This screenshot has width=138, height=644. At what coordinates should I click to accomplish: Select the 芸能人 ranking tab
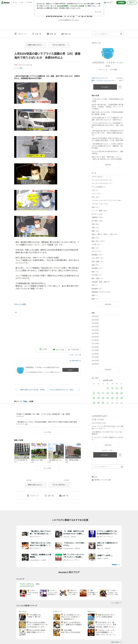[x=38, y=584]
